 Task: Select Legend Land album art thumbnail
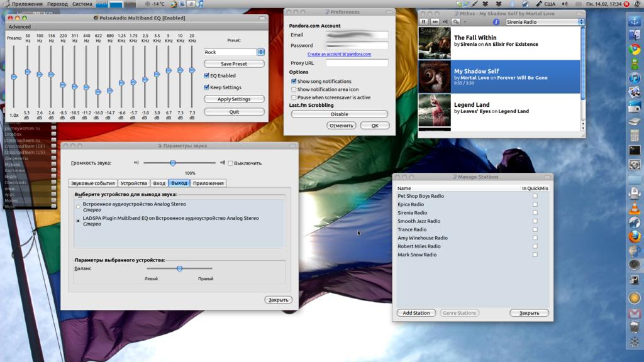[435, 111]
